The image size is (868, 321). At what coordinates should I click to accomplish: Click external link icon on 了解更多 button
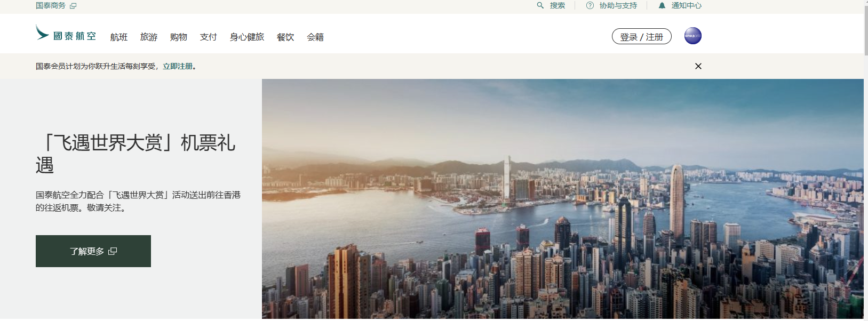[x=113, y=251]
